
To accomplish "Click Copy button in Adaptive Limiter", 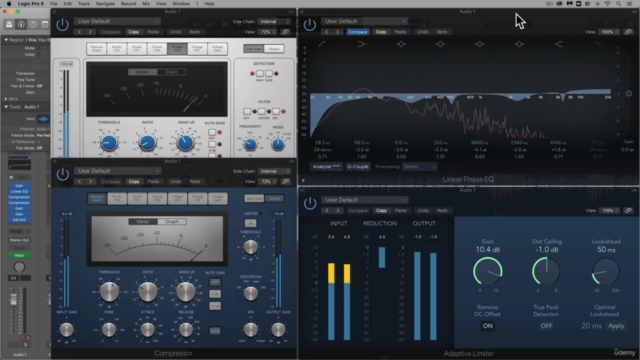I will pos(381,211).
